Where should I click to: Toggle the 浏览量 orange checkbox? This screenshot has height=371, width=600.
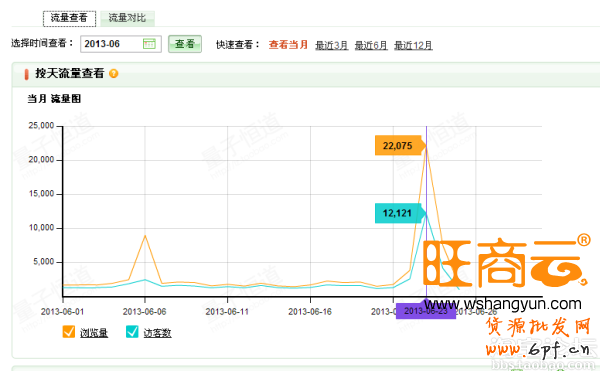[69, 332]
